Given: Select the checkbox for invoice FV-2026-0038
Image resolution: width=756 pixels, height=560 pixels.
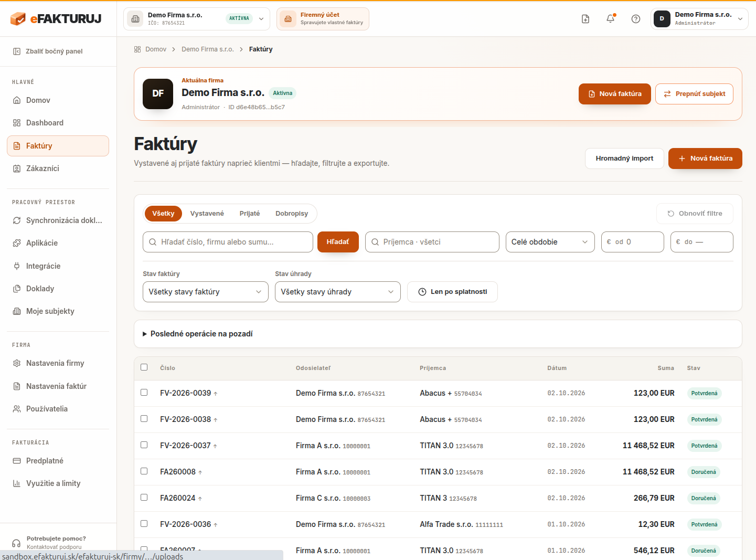Looking at the screenshot, I should 144,419.
